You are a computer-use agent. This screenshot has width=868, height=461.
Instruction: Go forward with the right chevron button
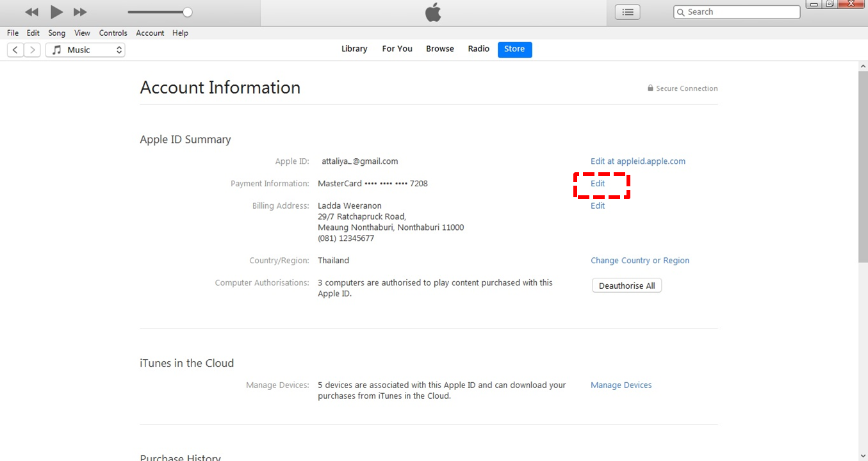pyautogui.click(x=33, y=50)
